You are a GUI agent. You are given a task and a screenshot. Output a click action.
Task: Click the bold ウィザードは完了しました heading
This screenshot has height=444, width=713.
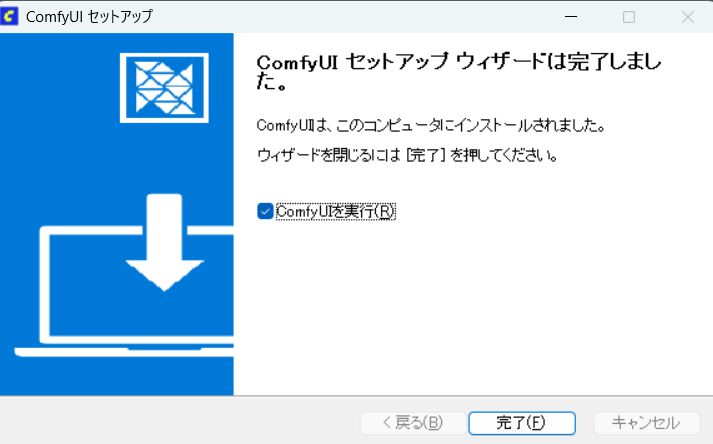click(x=459, y=71)
